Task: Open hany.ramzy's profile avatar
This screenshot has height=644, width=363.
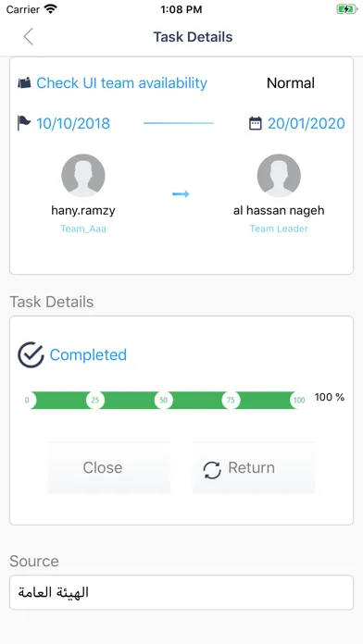Action: point(83,176)
